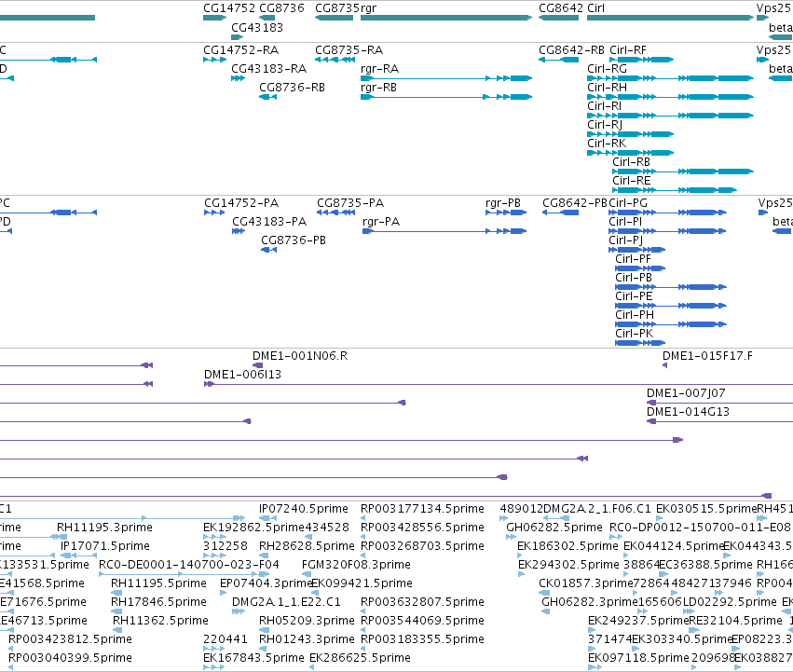Click the CG8736-RB transcript label
The height and width of the screenshot is (672, 793).
(x=292, y=88)
